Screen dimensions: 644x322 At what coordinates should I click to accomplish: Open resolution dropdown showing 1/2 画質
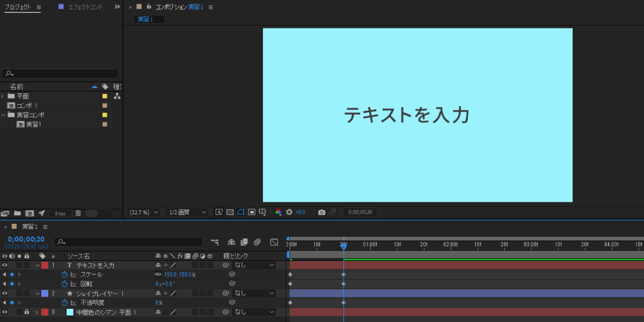click(187, 212)
